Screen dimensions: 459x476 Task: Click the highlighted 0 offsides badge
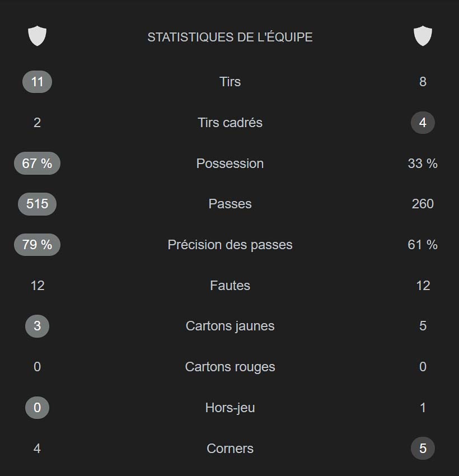(x=37, y=408)
